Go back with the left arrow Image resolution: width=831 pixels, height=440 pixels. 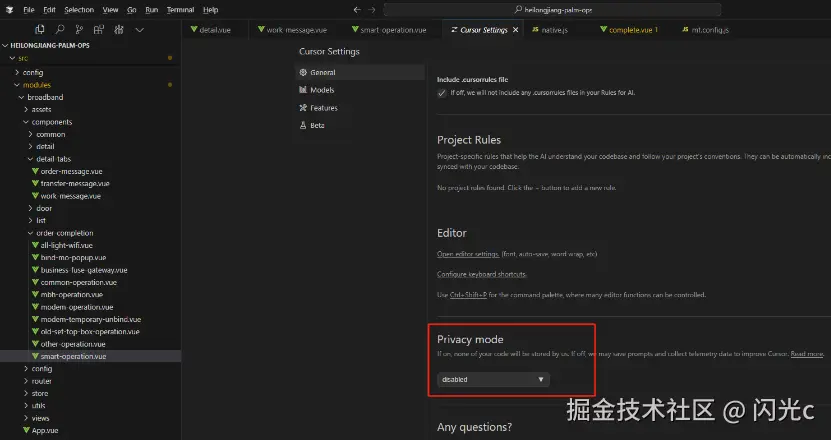[357, 10]
